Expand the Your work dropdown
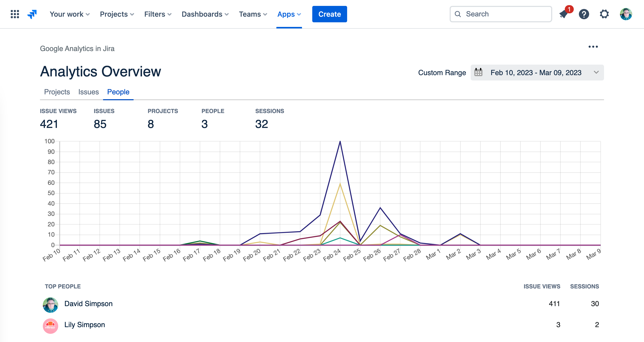This screenshot has width=644, height=342. (69, 14)
